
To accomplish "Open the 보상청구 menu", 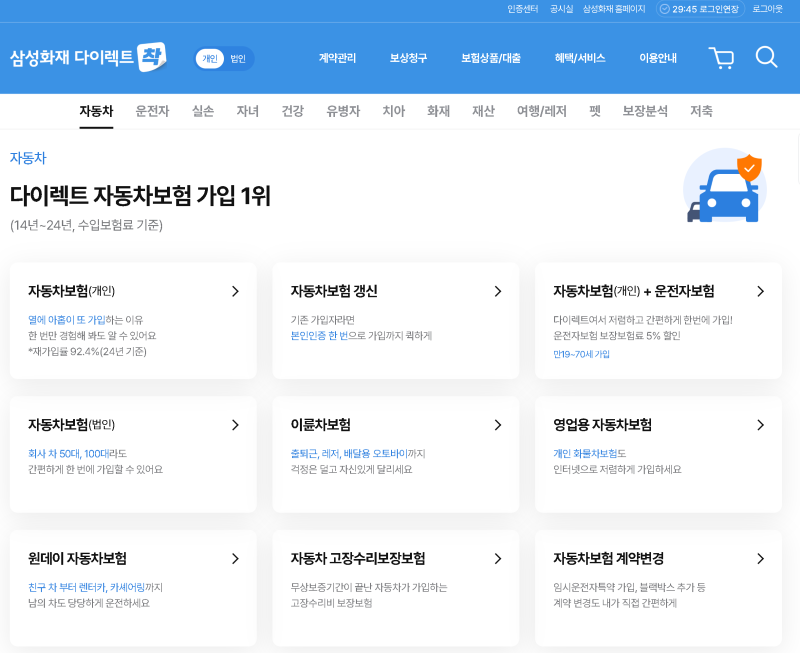I will 408,58.
